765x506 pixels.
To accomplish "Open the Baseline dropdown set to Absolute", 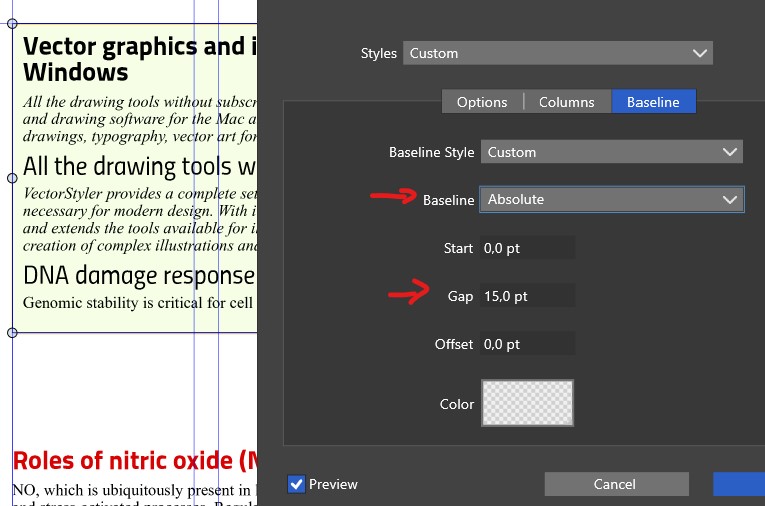I will pyautogui.click(x=611, y=199).
